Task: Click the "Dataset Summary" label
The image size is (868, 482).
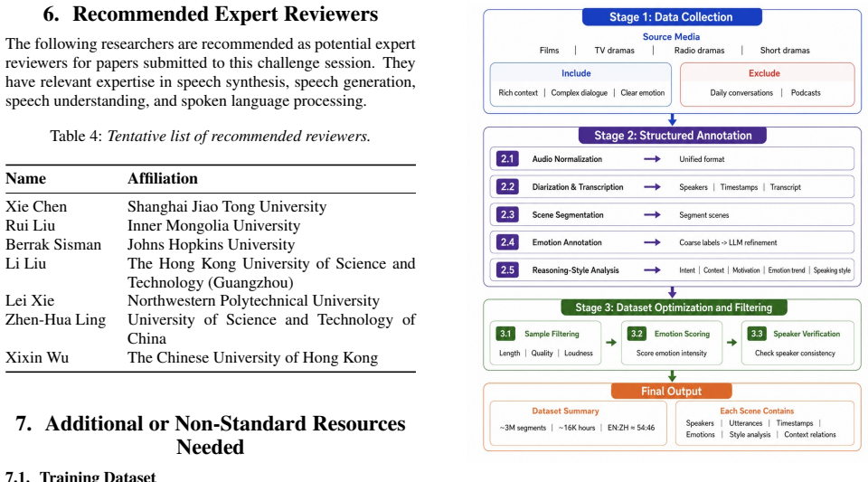Action: point(565,411)
